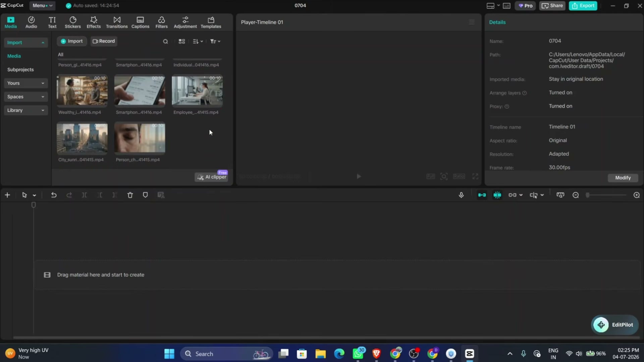
Task: Launch the AI clipper tool
Action: (x=212, y=177)
